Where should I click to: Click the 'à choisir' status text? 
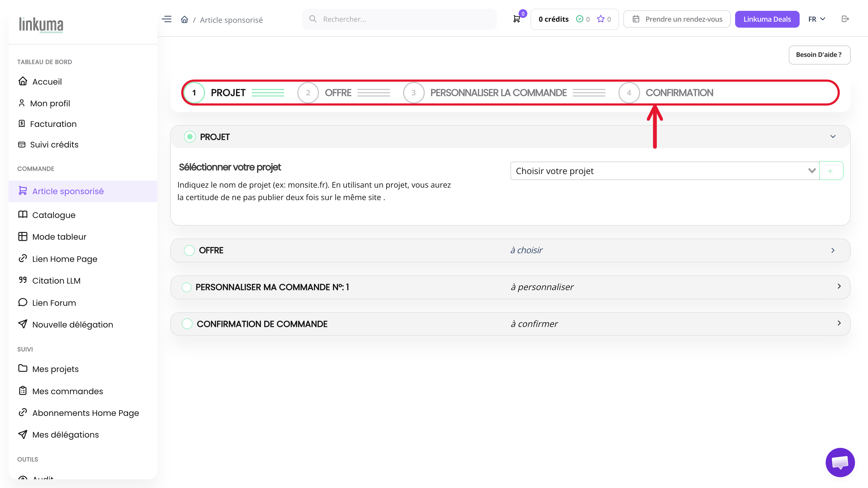(526, 250)
